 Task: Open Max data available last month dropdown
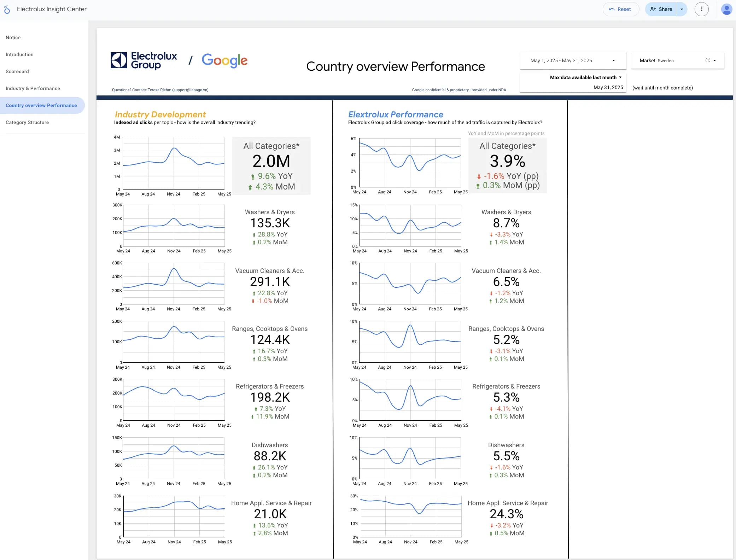coord(585,77)
